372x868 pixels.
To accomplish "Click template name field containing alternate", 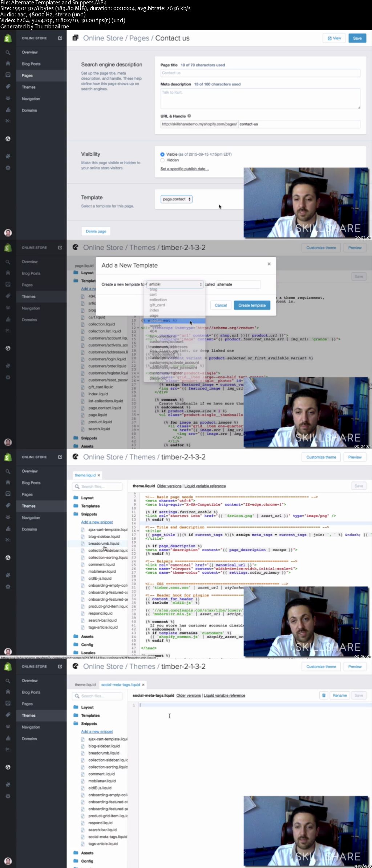I will point(238,284).
